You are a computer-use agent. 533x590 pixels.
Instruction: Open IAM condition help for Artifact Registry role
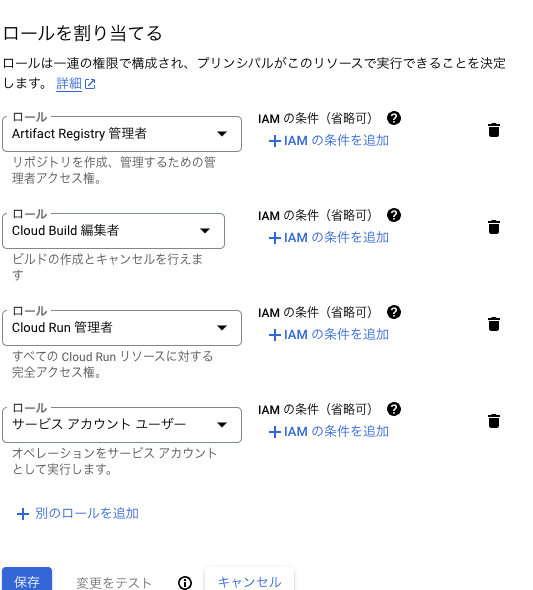coord(394,118)
